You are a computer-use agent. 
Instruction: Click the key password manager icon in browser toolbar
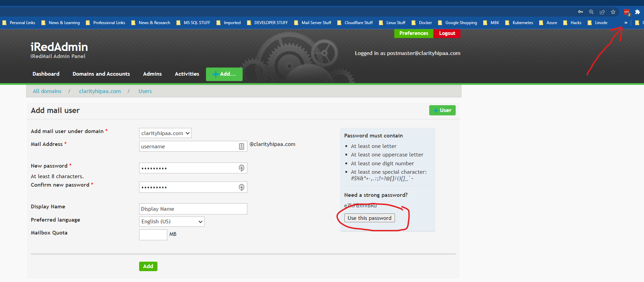[581, 12]
